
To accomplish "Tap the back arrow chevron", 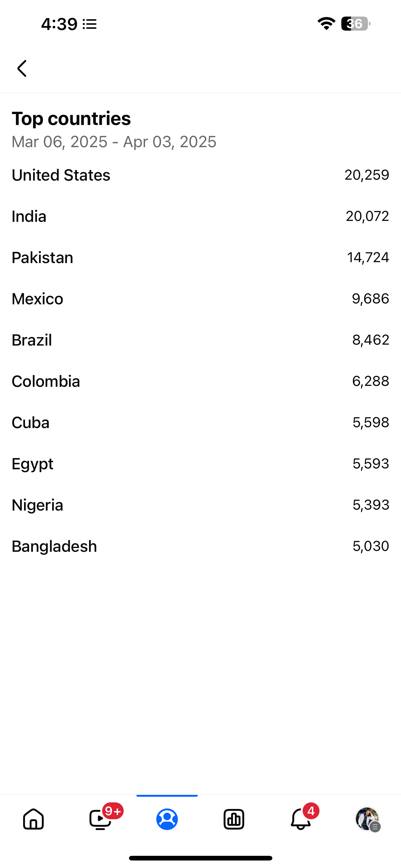I will click(x=22, y=68).
